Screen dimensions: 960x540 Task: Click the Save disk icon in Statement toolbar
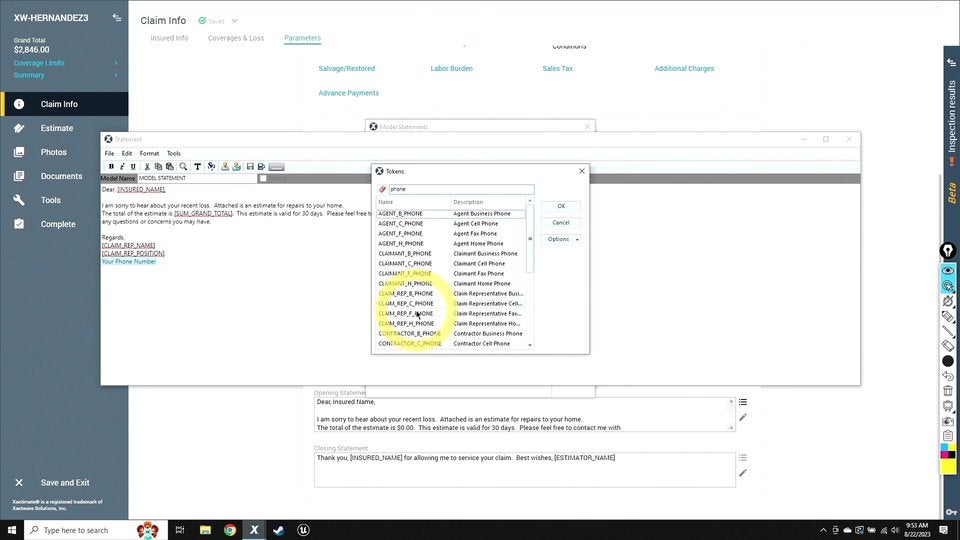(x=249, y=166)
